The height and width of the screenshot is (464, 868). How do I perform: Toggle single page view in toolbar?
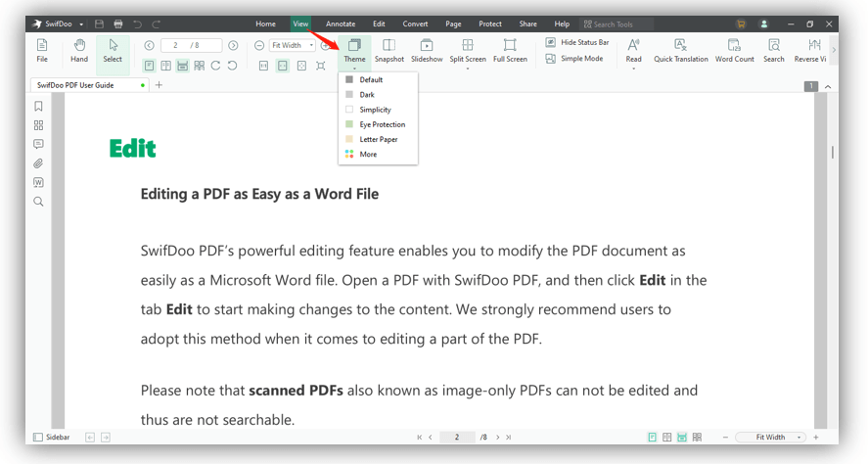[x=150, y=66]
